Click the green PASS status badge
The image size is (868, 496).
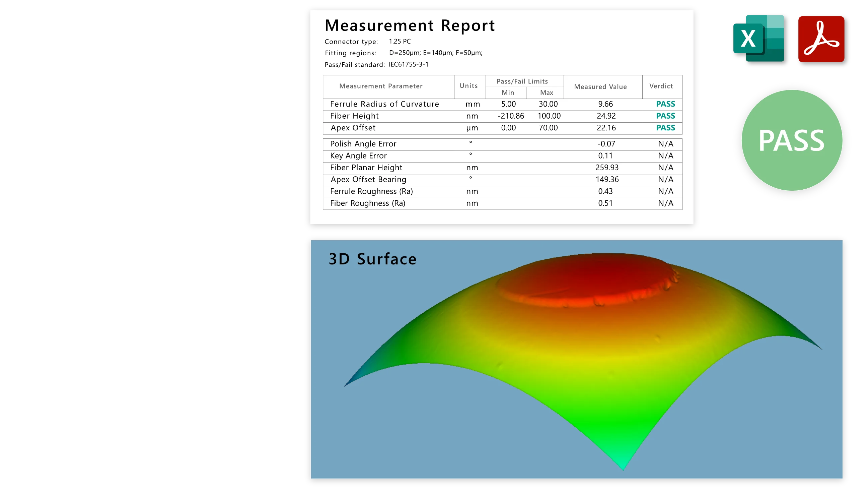(x=791, y=140)
